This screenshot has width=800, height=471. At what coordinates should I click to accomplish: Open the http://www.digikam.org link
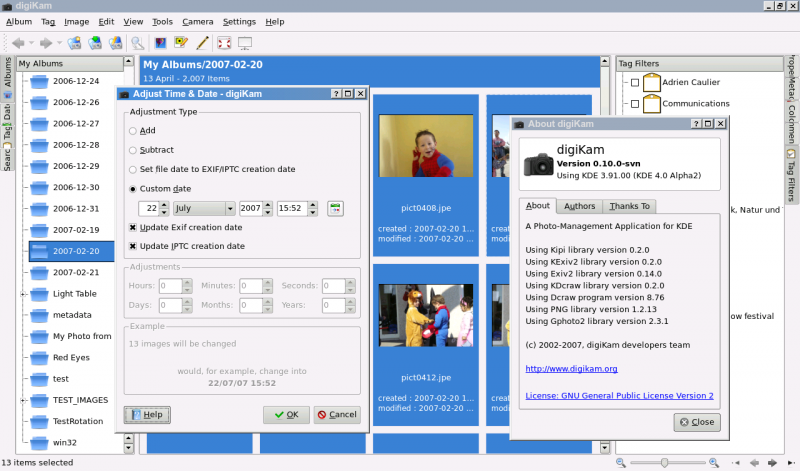tap(571, 368)
